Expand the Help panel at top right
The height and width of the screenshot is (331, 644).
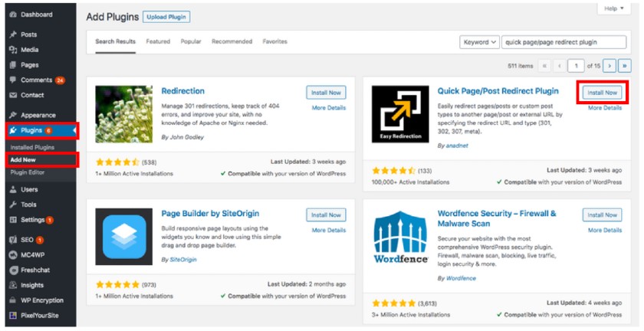click(613, 8)
